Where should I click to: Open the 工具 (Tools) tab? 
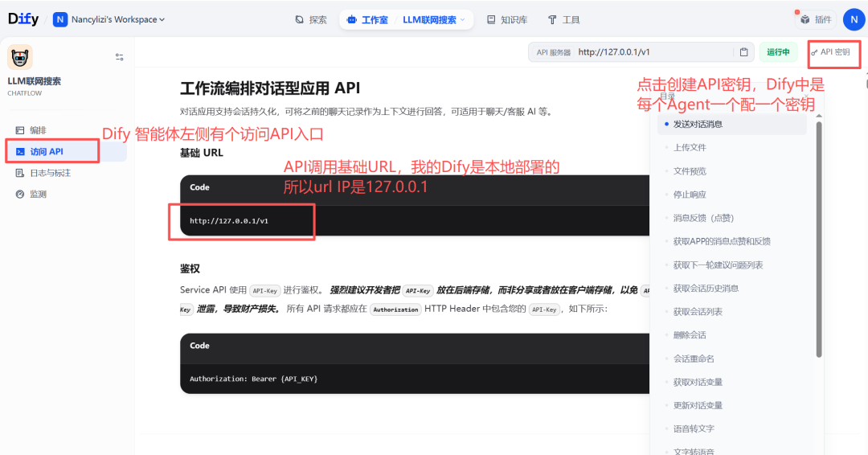coord(563,20)
